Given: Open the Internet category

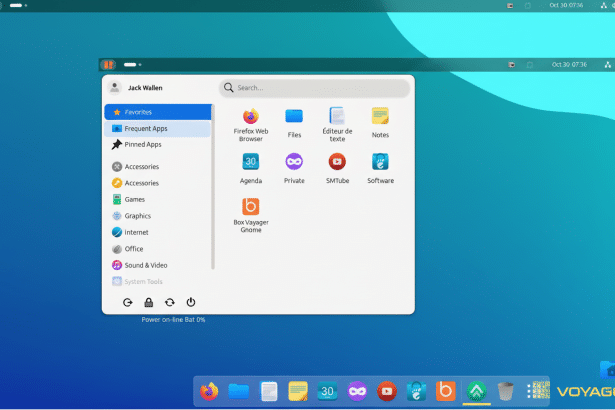Looking at the screenshot, I should point(158,233).
